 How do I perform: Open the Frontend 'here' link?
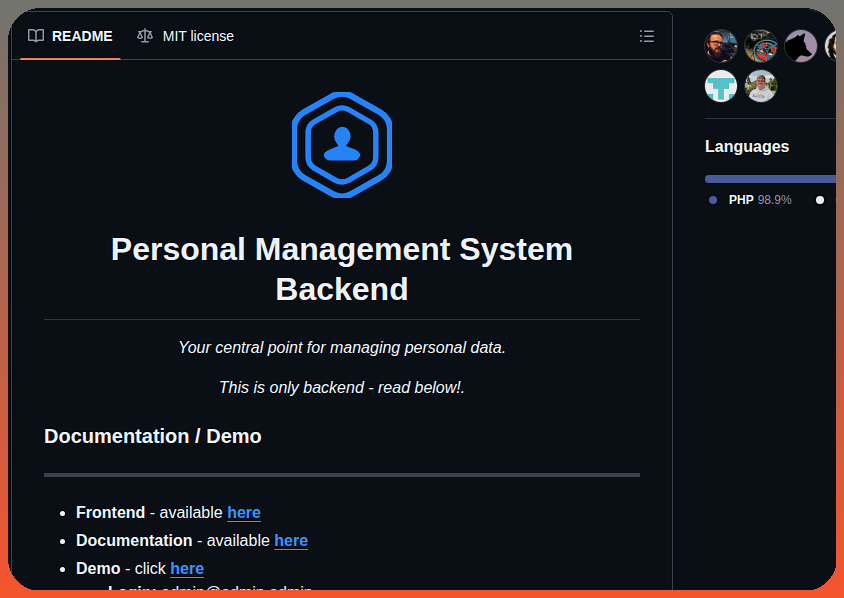[244, 512]
